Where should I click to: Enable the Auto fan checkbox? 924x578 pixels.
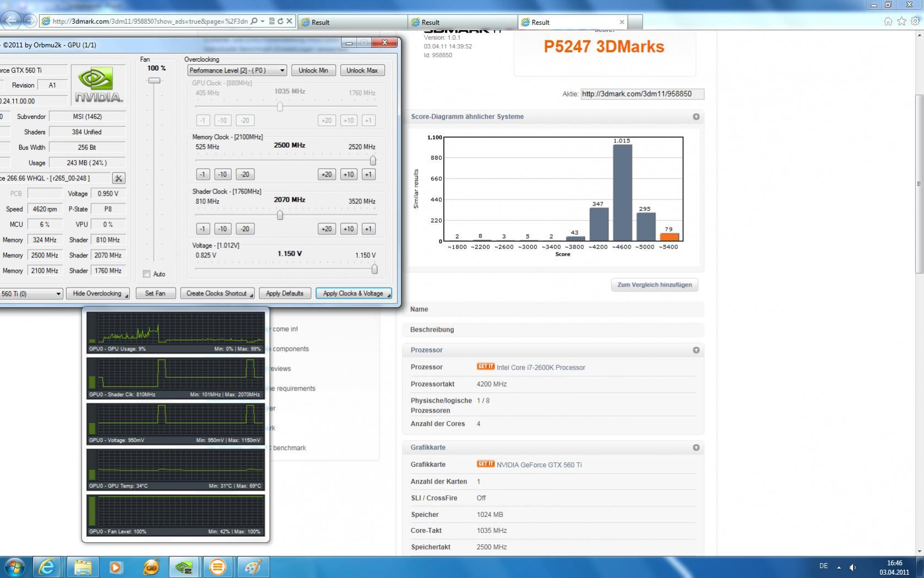coord(146,274)
